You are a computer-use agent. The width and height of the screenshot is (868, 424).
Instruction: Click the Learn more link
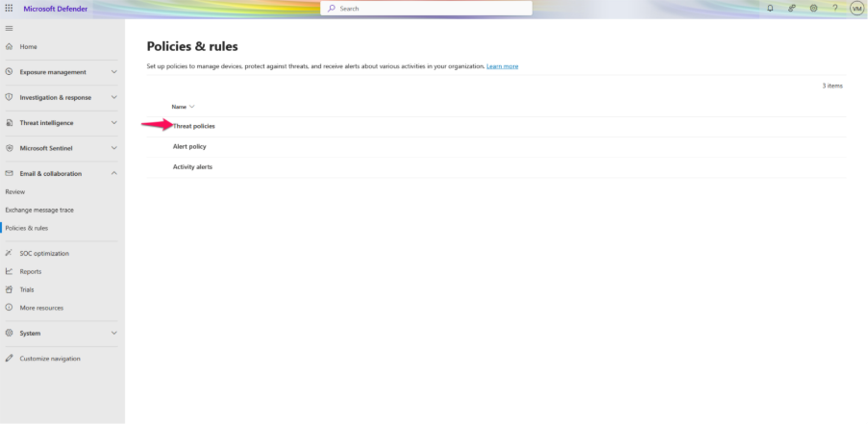502,66
